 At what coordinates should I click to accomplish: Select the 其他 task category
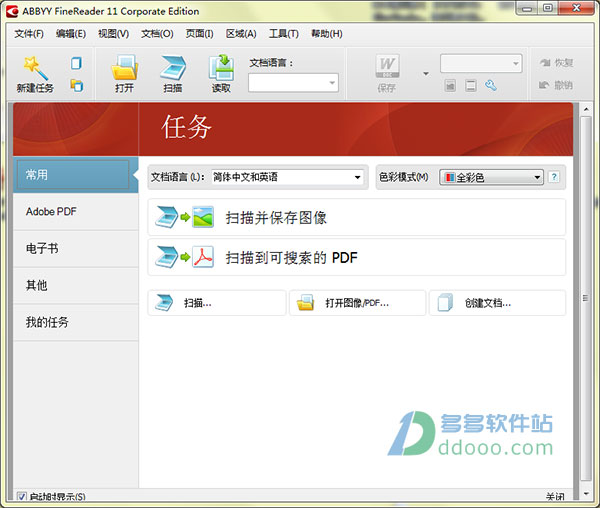pos(75,285)
